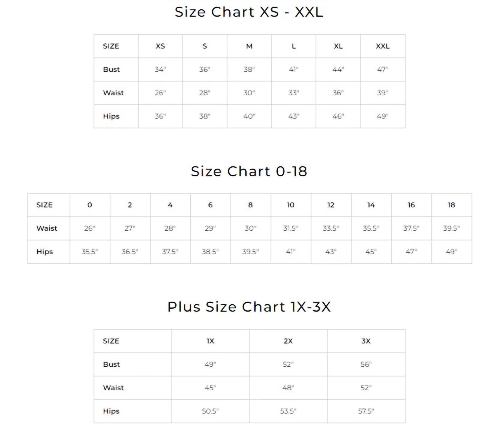The image size is (504, 428).
Task: Click the XXL column header
Action: 383,46
